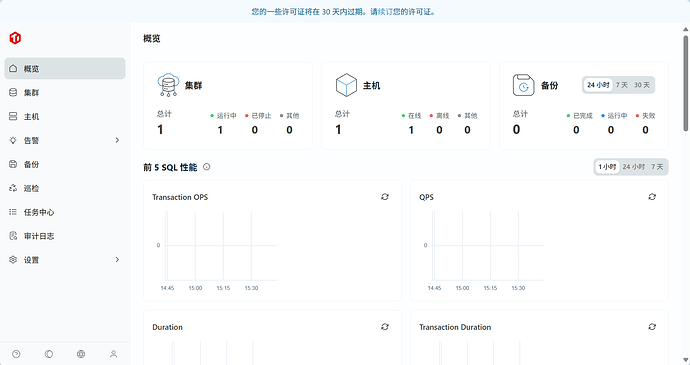Viewport: 690px width, 365px height.
Task: Click the 集群 cloud database card icon
Action: tap(168, 85)
